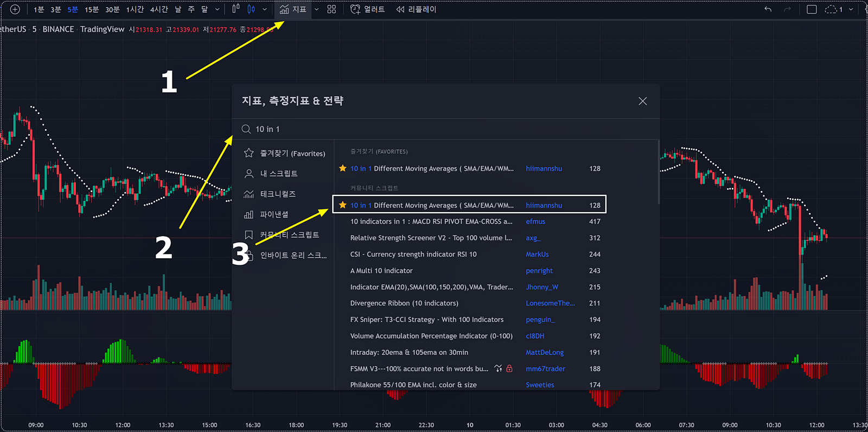Select the 3분 interval

point(56,9)
